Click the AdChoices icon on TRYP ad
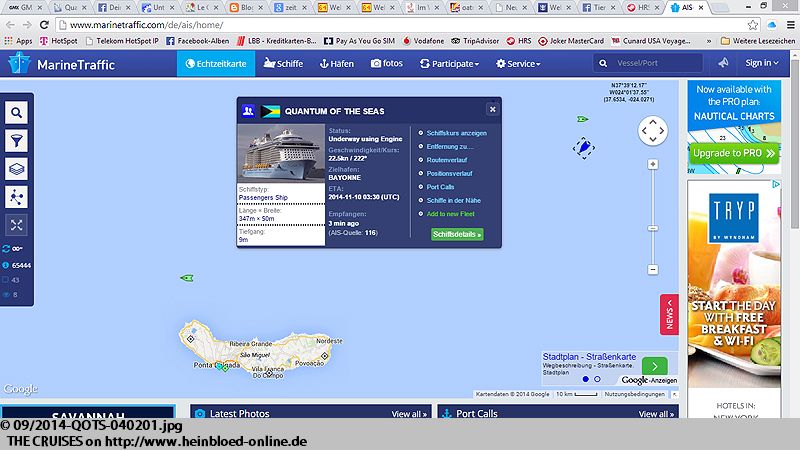 pyautogui.click(x=776, y=184)
